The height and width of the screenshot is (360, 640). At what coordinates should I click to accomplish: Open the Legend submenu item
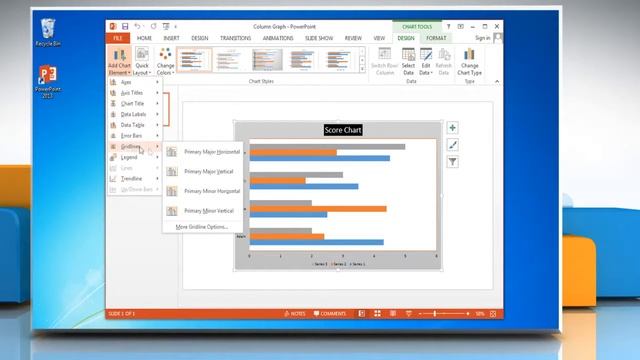tap(135, 157)
